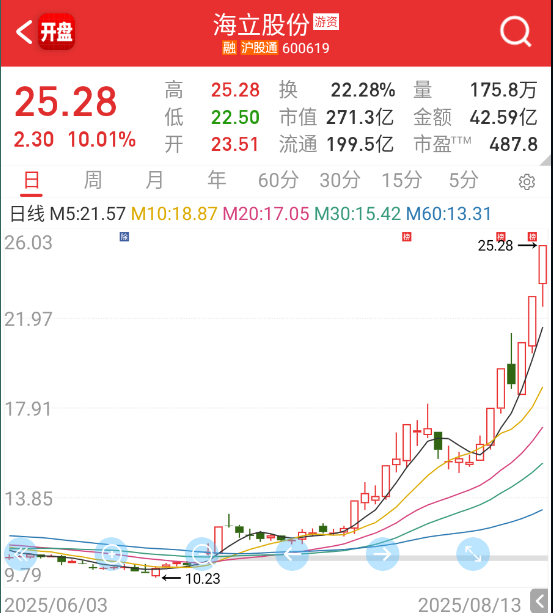Tap the M30:15.42 moving average label

pyautogui.click(x=358, y=214)
